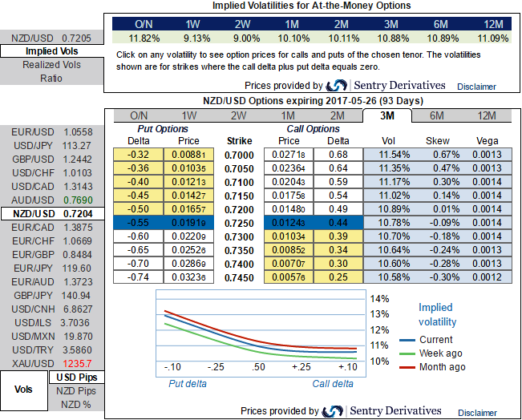This screenshot has width=522, height=420.
Task: Click call price 0.00576 at 0.7450 strike
Action: (x=289, y=277)
